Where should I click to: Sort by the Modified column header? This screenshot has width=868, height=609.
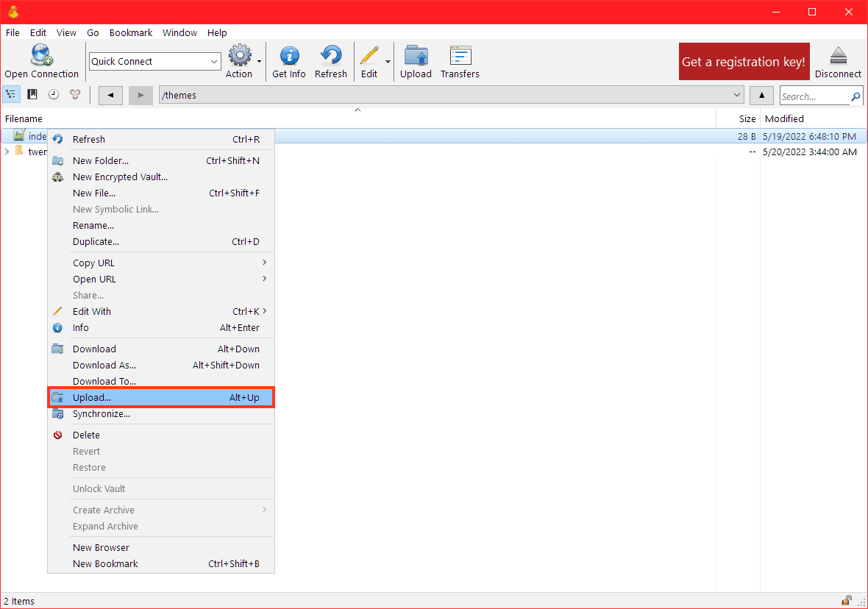tap(784, 118)
